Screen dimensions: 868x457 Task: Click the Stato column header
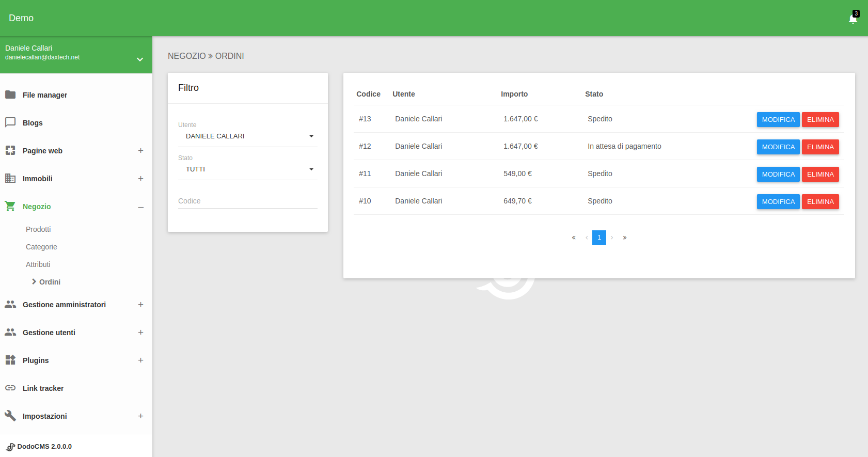(x=594, y=94)
